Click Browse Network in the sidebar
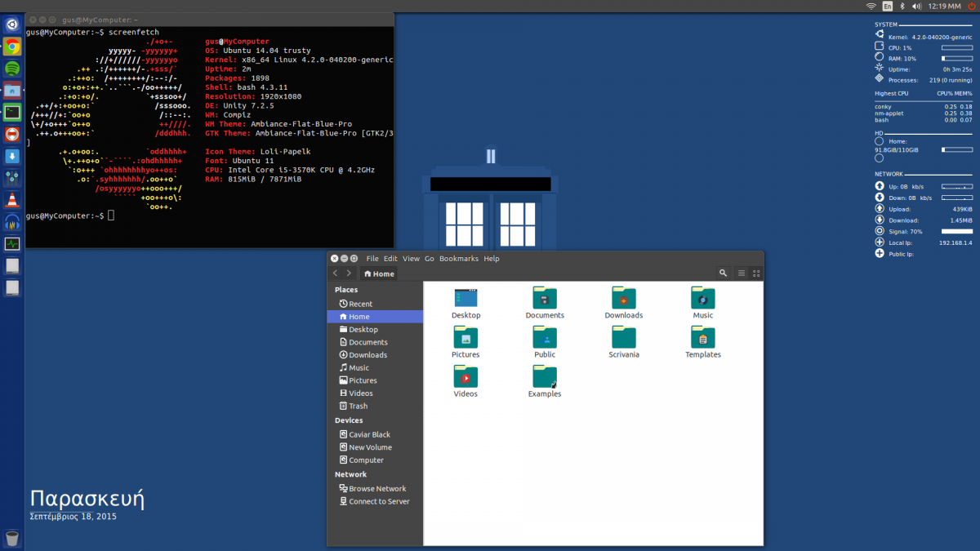 point(375,489)
